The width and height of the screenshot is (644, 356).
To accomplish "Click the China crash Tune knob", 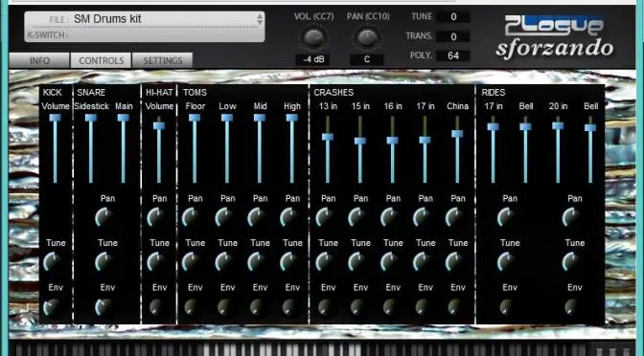I will (454, 261).
